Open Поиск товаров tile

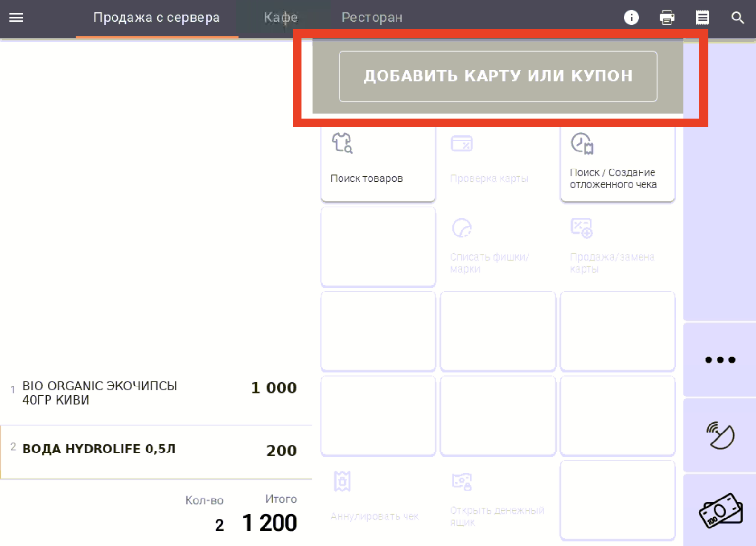coord(378,162)
